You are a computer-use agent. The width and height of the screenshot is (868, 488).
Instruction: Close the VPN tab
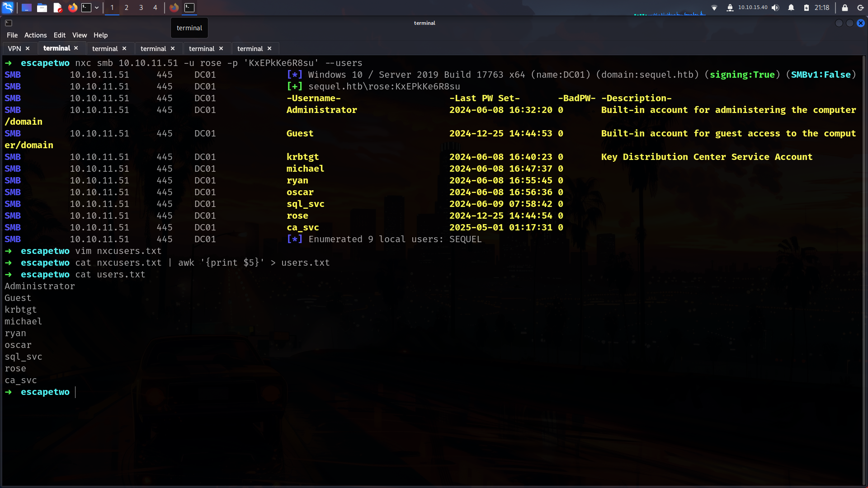pos(28,48)
